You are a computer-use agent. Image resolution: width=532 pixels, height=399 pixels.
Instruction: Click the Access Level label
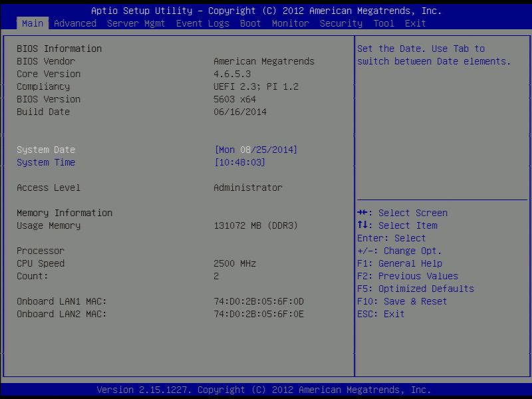(49, 188)
